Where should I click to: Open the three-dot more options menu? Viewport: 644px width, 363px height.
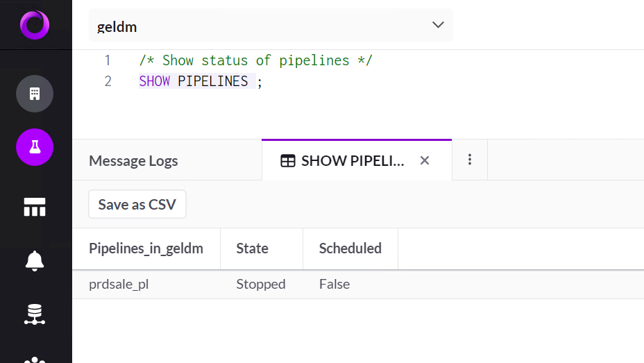click(x=470, y=160)
